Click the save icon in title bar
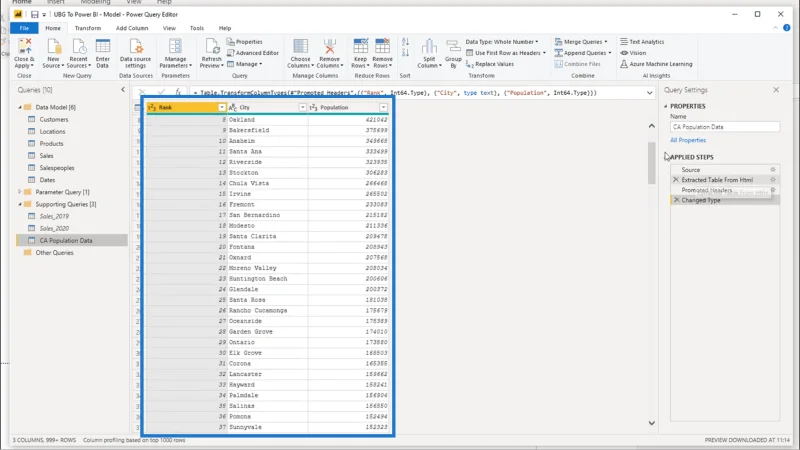Viewport: 800px width, 450px height. (x=34, y=14)
